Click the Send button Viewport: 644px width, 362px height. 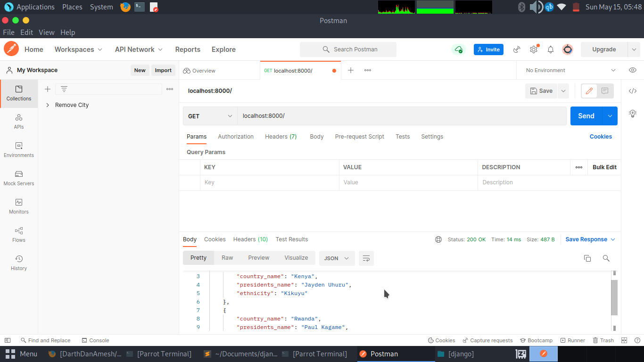point(586,115)
